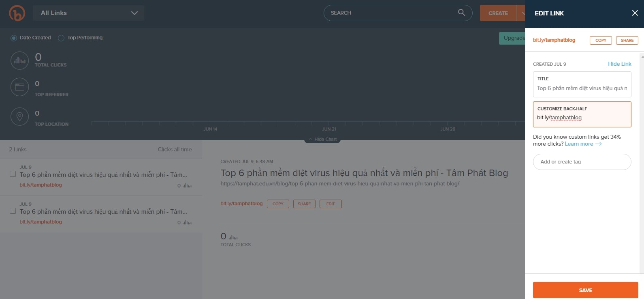Click the chart icon beside detail Total Clicks
The width and height of the screenshot is (644, 299).
pos(233,237)
